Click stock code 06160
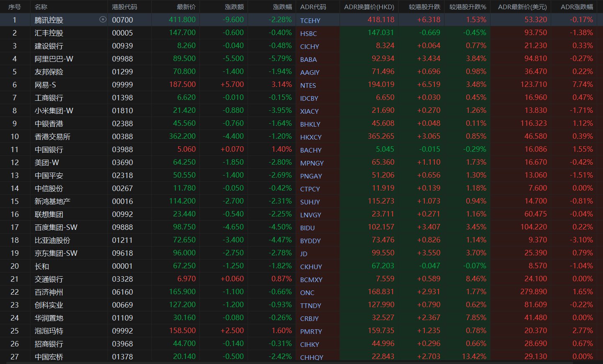 [x=123, y=292]
